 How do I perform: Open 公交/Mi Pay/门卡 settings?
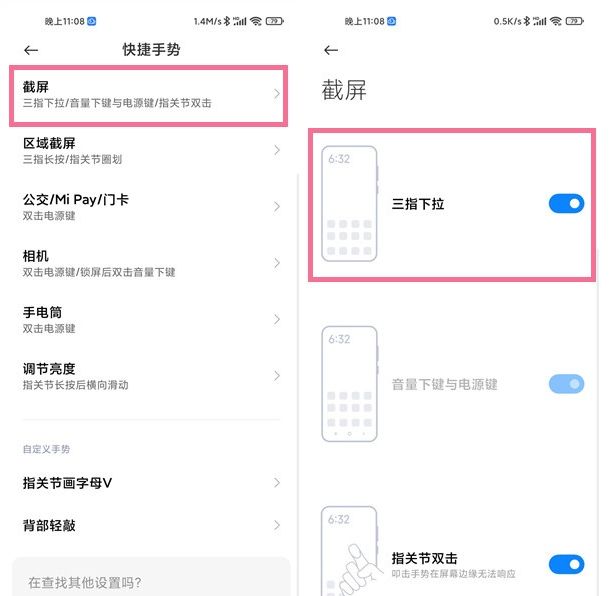(x=149, y=207)
